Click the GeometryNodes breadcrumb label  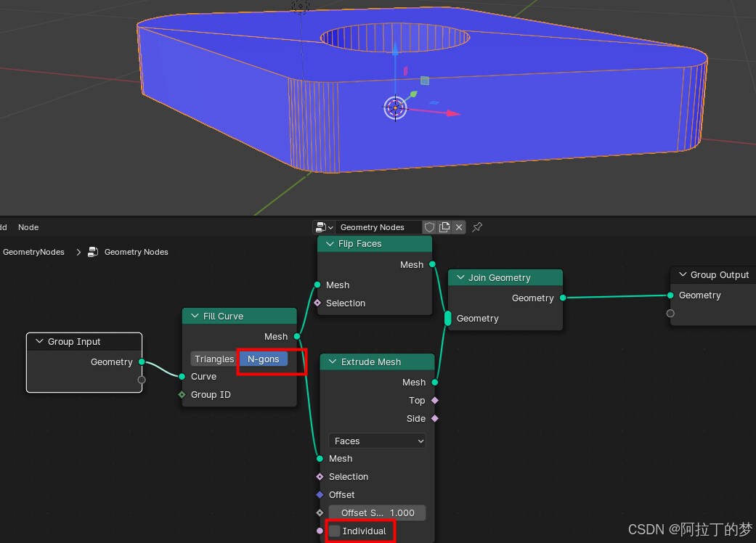(33, 253)
